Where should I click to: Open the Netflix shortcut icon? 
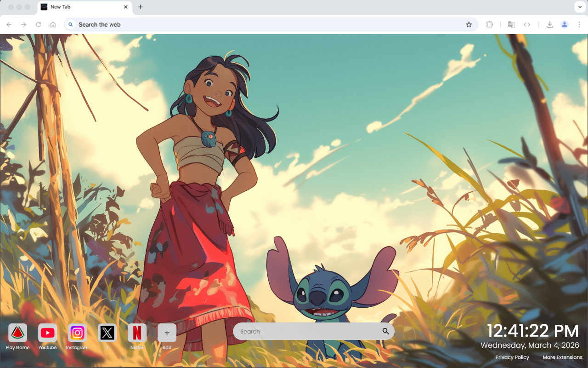[137, 333]
